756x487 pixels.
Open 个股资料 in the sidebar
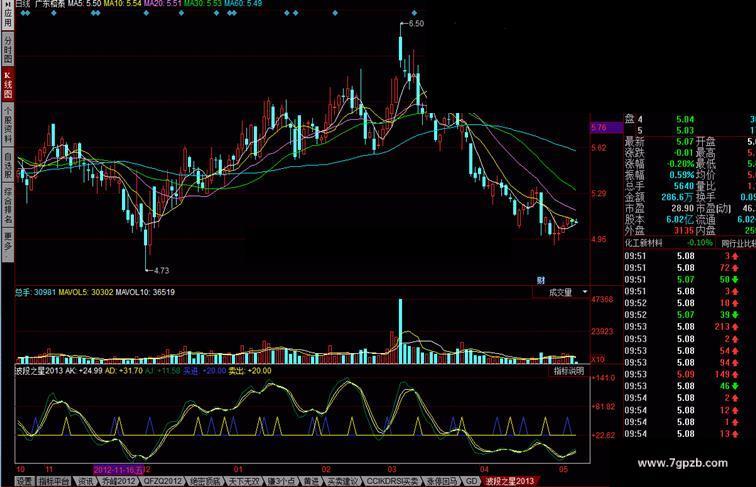(x=7, y=124)
